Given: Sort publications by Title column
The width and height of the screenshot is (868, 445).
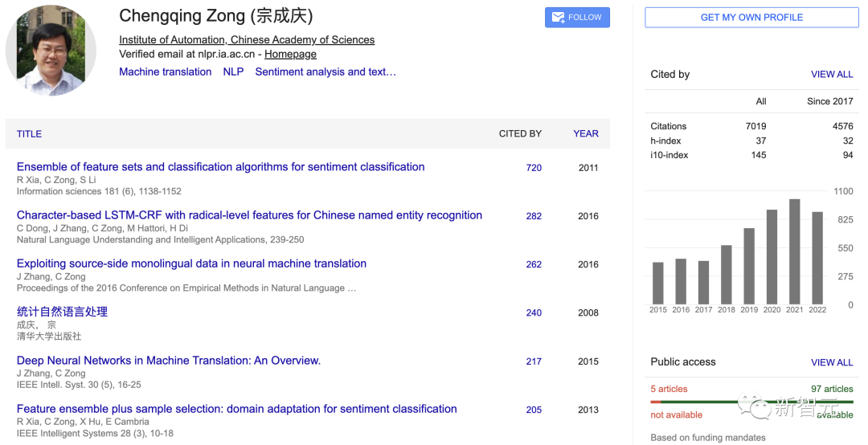Looking at the screenshot, I should coord(29,133).
